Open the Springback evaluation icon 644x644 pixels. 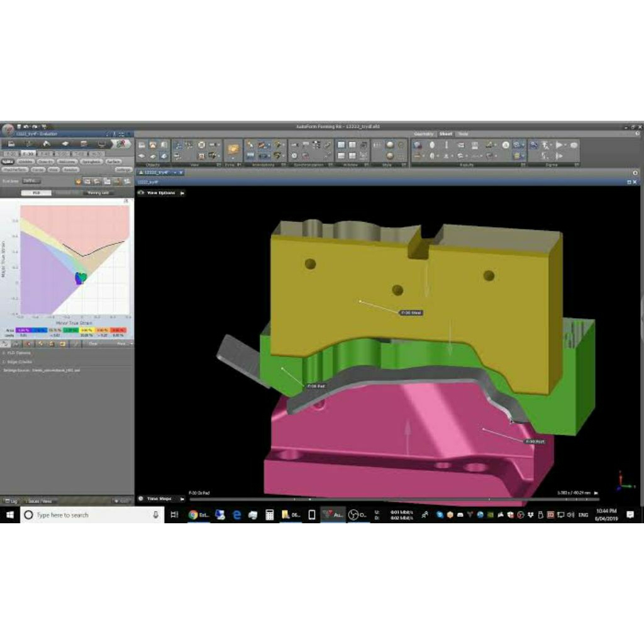92,162
